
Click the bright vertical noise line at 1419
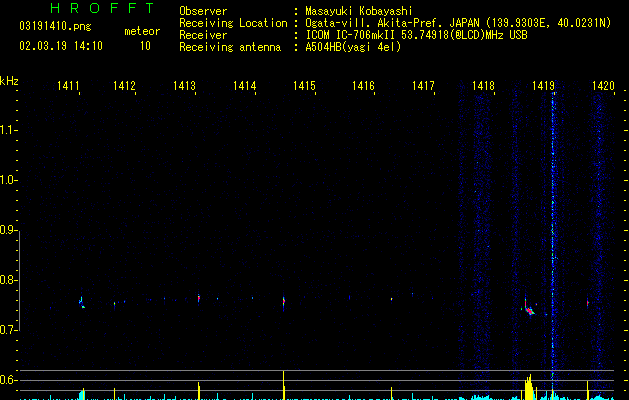pos(553,237)
